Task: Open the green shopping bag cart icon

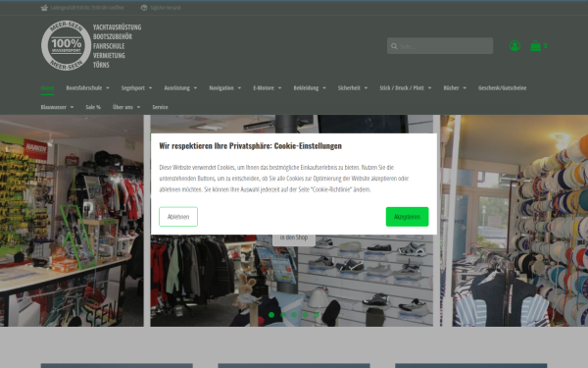Action: (x=535, y=46)
